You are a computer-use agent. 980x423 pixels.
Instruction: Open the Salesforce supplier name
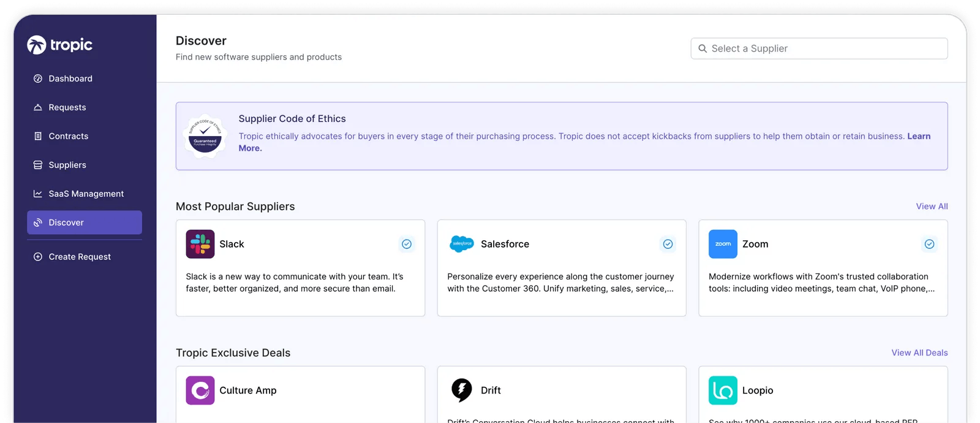point(505,244)
